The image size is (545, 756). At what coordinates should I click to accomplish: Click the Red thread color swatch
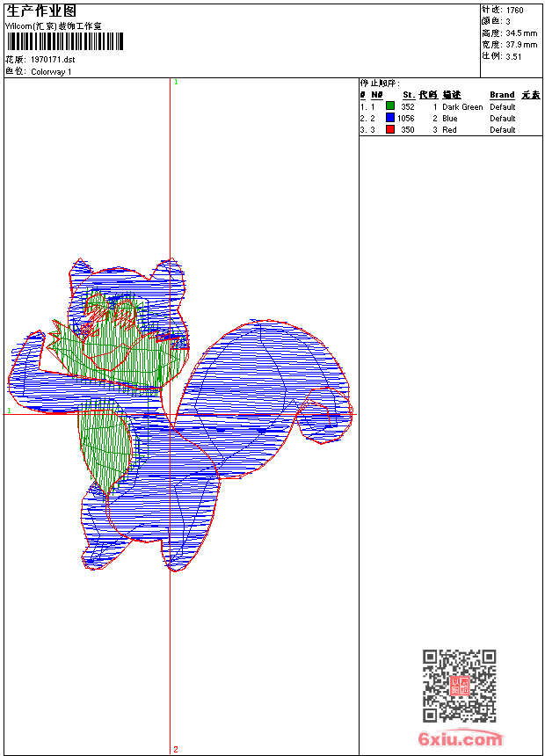[390, 129]
